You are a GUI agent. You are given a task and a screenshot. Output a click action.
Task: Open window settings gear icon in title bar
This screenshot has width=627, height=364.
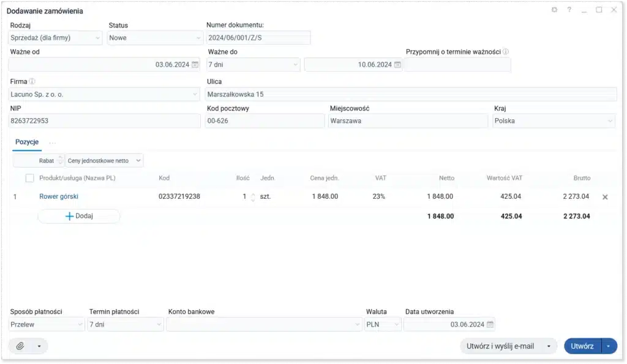pos(554,10)
